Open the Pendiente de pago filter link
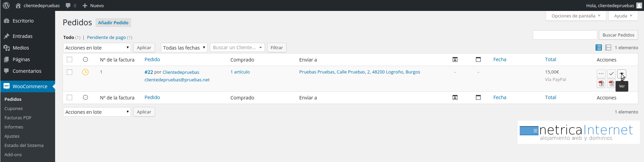Image resolution: width=644 pixels, height=162 pixels. point(106,37)
